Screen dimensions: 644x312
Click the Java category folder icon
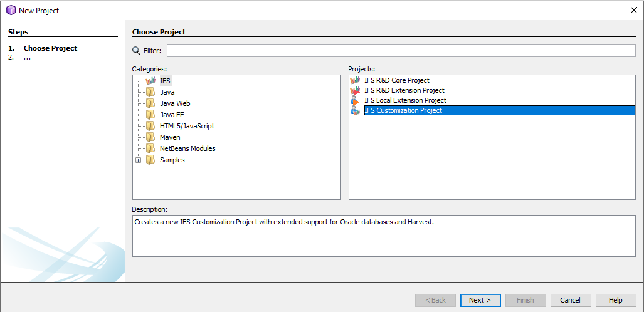point(150,92)
